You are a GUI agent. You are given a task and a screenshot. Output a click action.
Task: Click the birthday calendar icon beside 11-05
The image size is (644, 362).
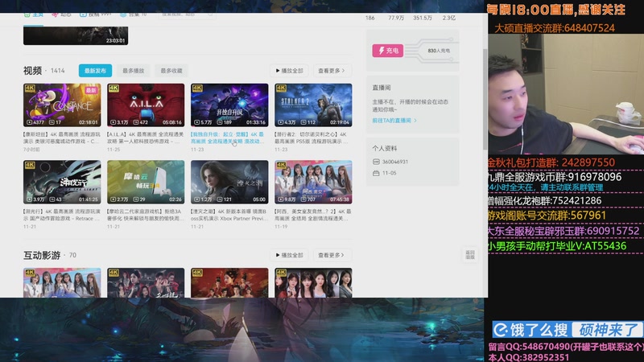point(376,173)
